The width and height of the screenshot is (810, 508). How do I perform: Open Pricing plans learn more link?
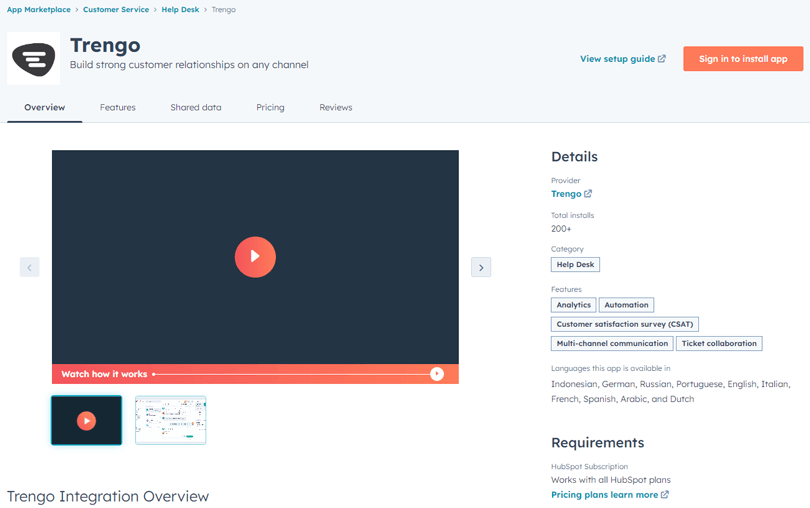click(x=604, y=495)
